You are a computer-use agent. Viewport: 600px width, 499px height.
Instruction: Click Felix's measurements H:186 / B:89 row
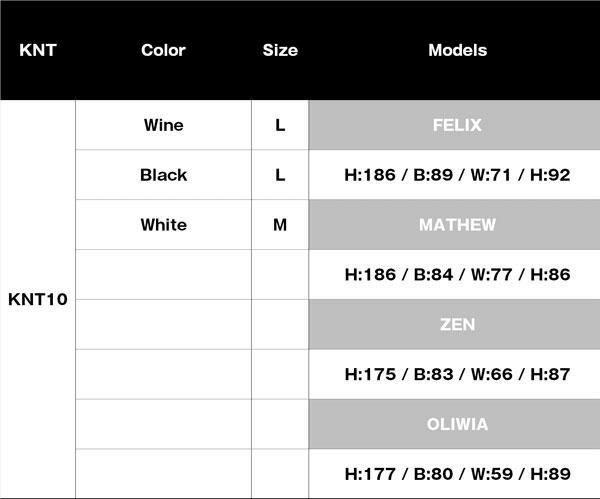coord(457,175)
